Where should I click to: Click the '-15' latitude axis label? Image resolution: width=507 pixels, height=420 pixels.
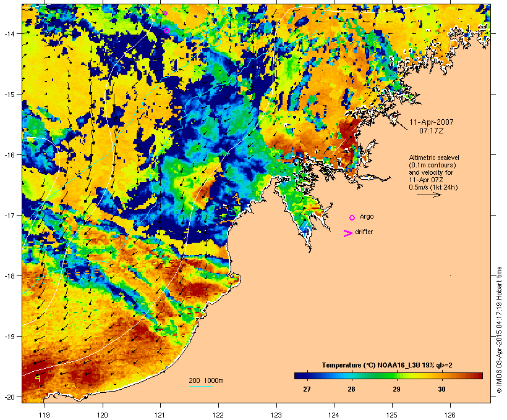coord(9,94)
